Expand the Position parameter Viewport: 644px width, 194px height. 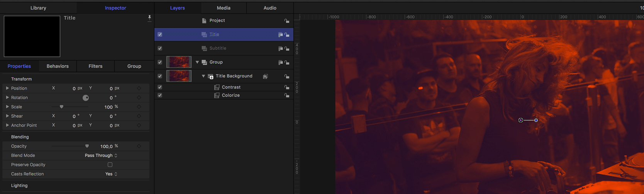(7, 88)
